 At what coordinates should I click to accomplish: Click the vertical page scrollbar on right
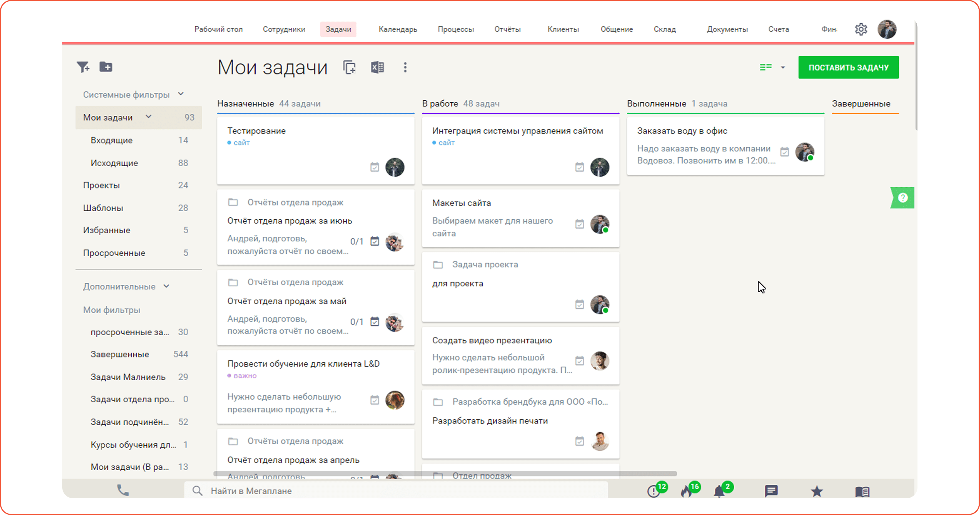coord(916,76)
